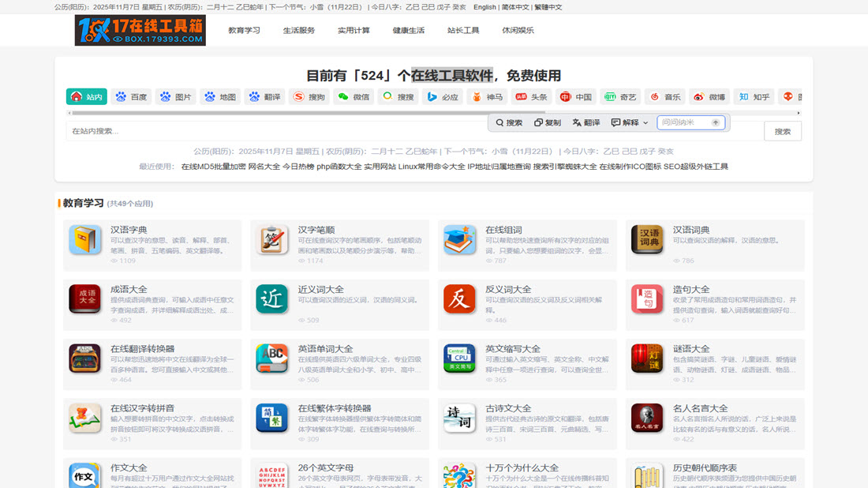Click the 在站内搜索 input field

coord(276,132)
